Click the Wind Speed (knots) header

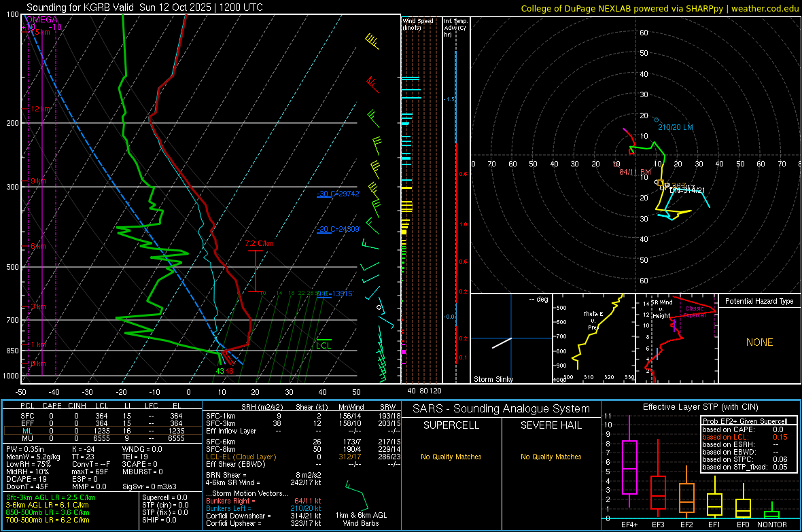[x=417, y=24]
